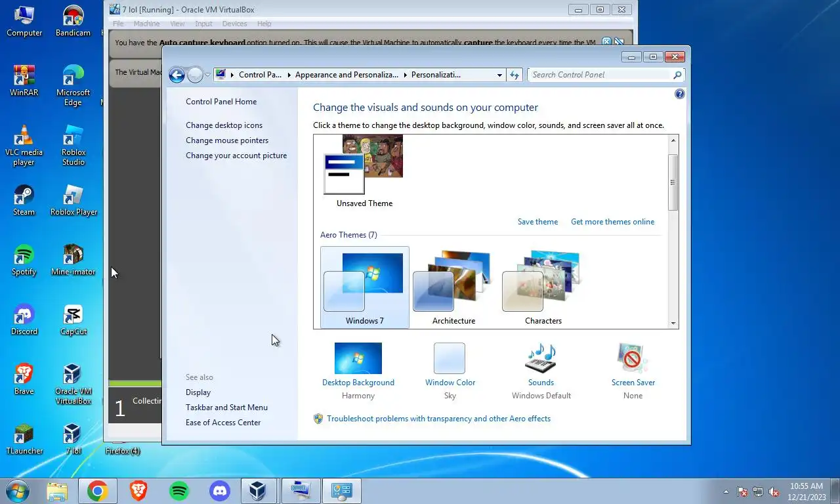Select the Mine-imator desktop icon
Image resolution: width=840 pixels, height=504 pixels.
(73, 260)
